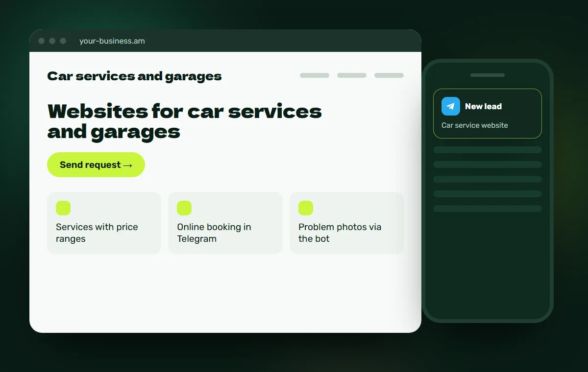Click the Send request button

[x=96, y=164]
